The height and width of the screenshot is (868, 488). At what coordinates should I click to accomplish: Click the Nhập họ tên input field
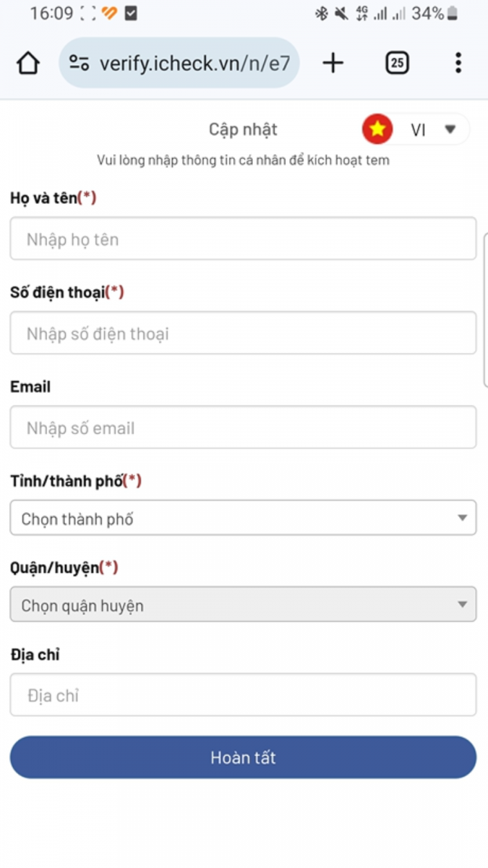(x=243, y=239)
